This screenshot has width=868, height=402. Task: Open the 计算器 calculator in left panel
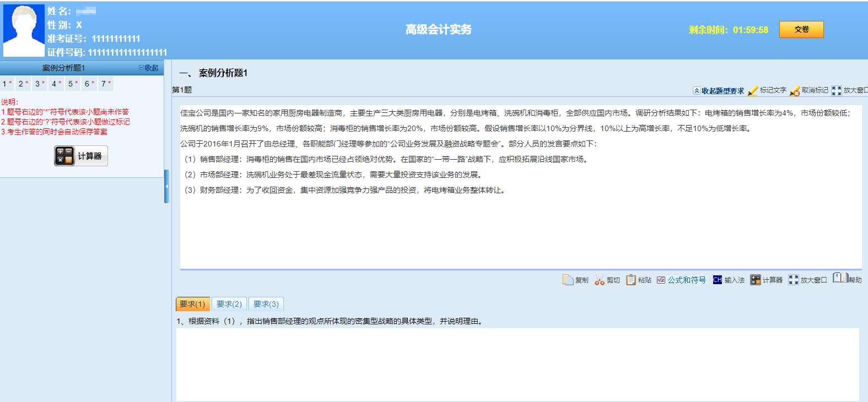click(81, 156)
